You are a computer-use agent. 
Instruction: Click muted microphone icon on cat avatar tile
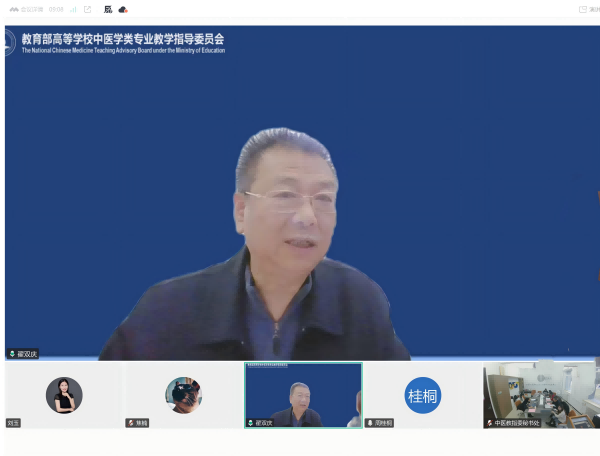tap(131, 423)
